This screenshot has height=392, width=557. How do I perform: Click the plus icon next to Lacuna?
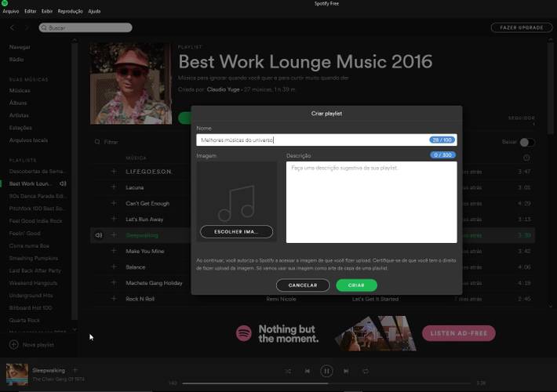[x=114, y=187]
